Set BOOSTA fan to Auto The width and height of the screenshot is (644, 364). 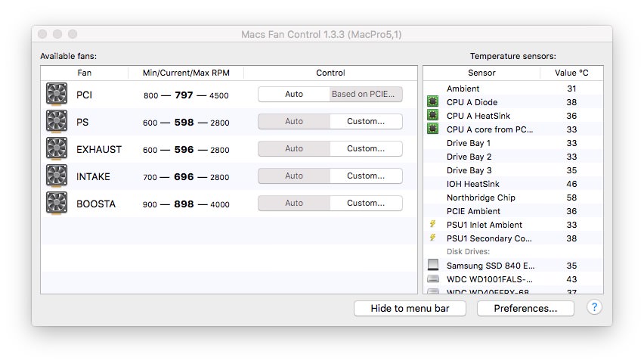click(294, 203)
